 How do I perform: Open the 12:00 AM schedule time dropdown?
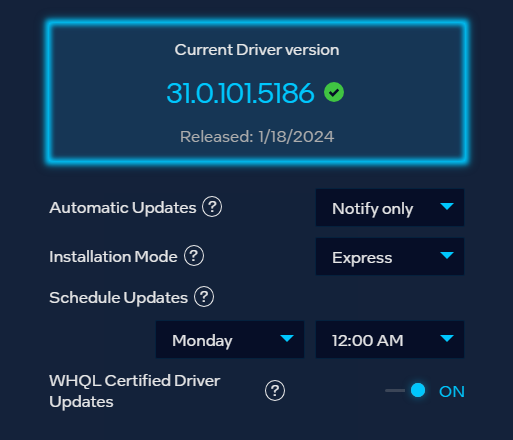pyautogui.click(x=390, y=340)
